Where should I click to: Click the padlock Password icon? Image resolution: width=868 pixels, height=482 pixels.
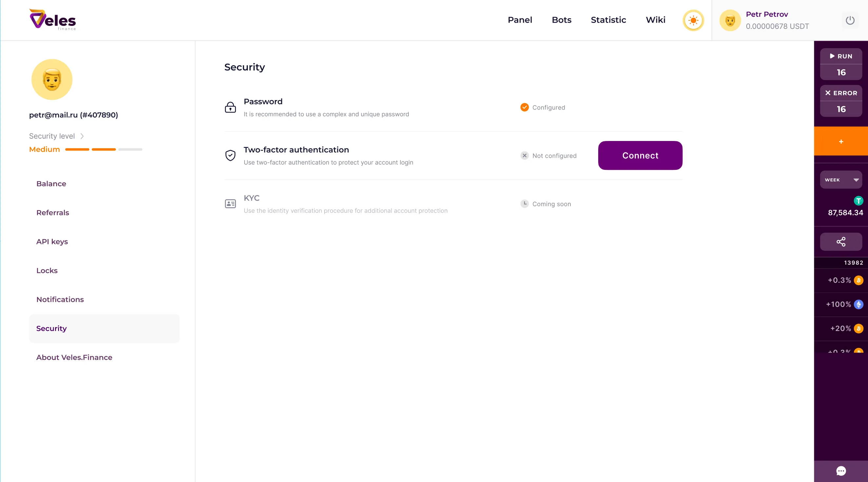(230, 108)
